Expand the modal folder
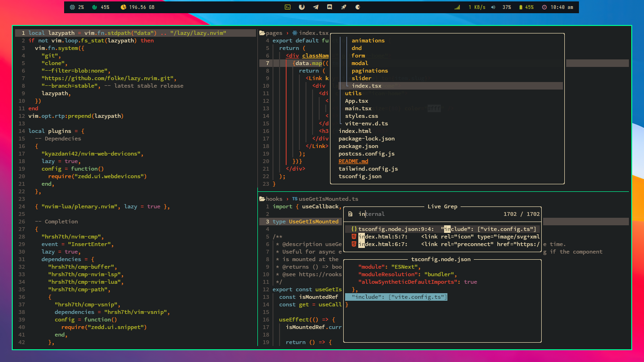This screenshot has width=644, height=362. (360, 63)
